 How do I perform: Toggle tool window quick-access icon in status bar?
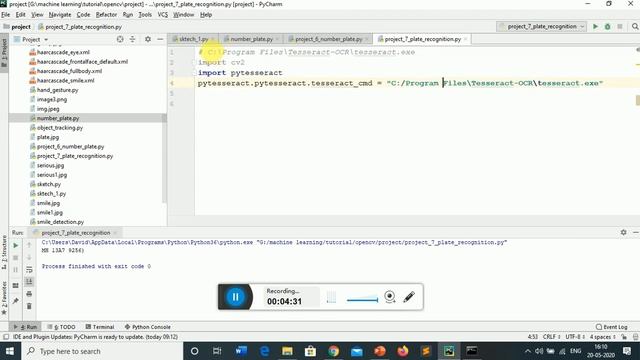coord(6,337)
